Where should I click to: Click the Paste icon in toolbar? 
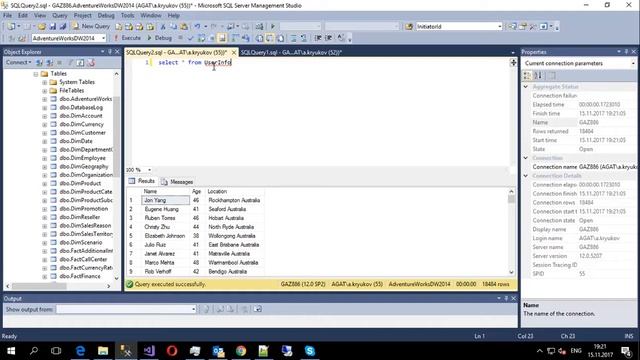[x=184, y=27]
